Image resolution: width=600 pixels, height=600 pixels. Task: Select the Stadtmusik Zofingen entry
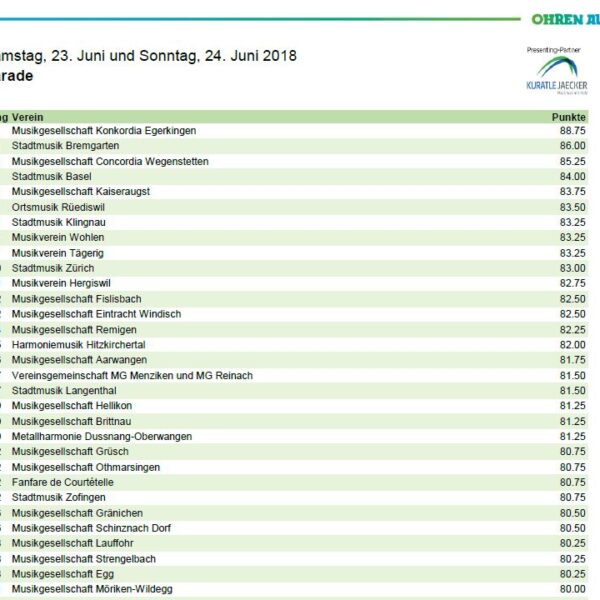click(x=58, y=497)
